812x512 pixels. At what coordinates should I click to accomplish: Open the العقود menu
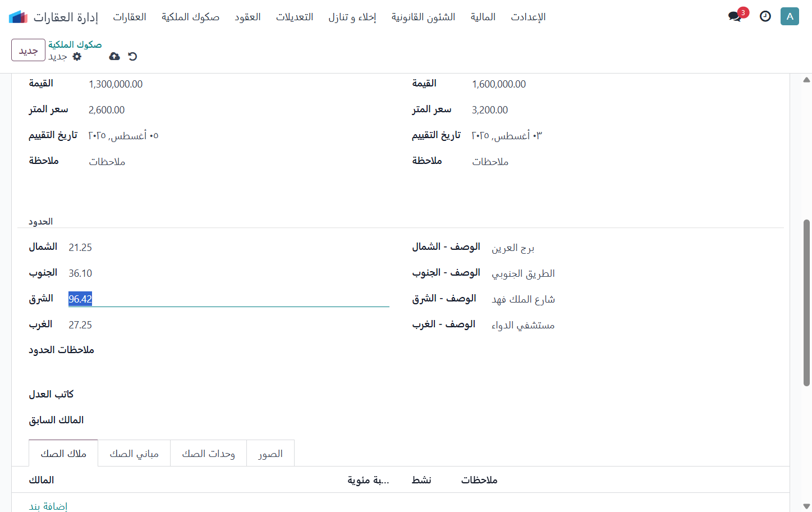click(x=247, y=17)
